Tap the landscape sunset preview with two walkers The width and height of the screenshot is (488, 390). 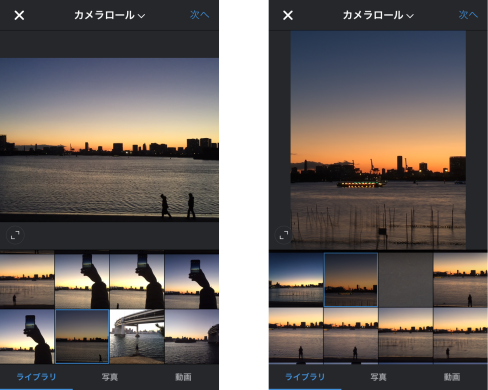pyautogui.click(x=109, y=140)
